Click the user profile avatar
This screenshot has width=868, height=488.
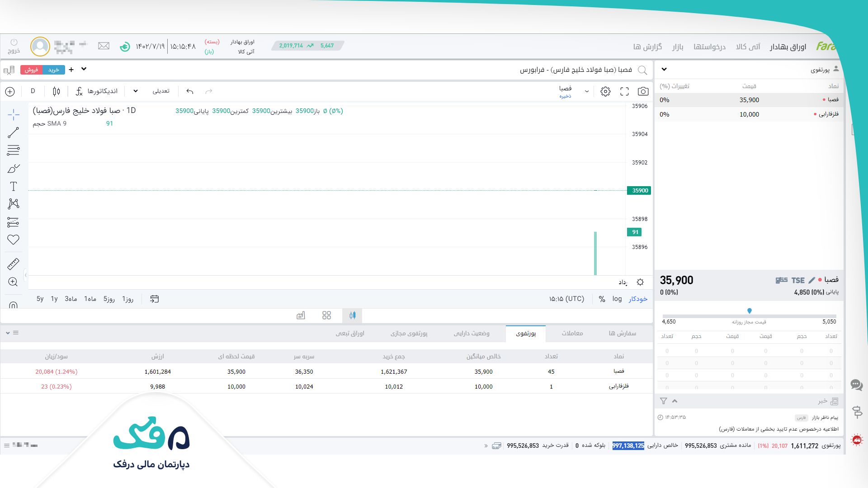tap(40, 47)
